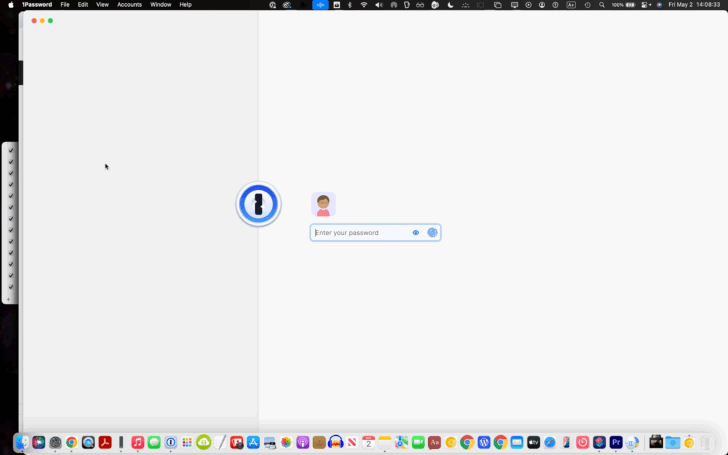Open Wi-Fi status in menu bar

click(364, 5)
